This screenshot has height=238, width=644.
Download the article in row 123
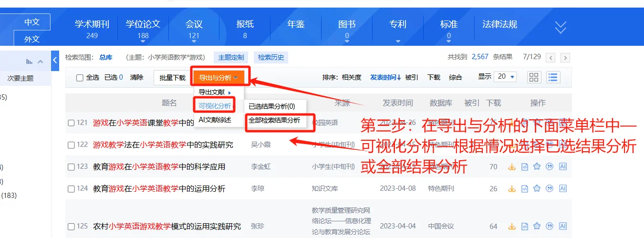(x=512, y=167)
